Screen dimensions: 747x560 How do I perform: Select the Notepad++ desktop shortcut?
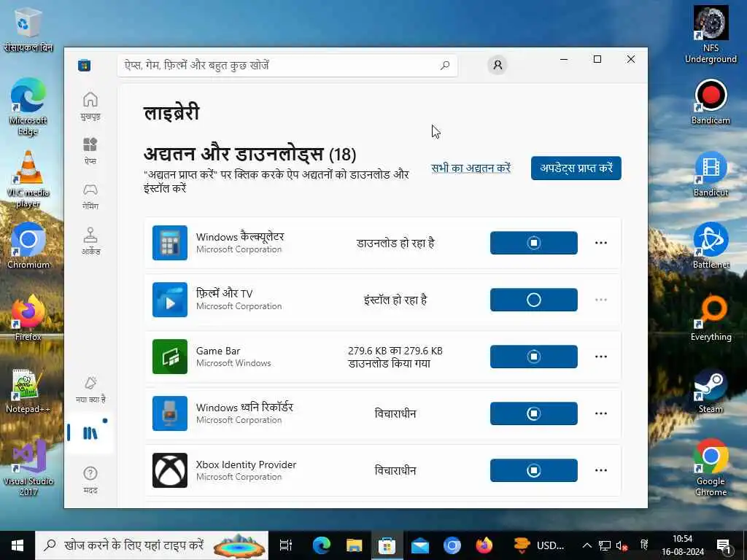[28, 391]
